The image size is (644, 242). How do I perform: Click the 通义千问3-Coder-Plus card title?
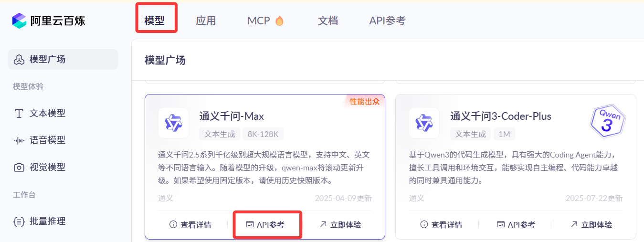(501, 116)
